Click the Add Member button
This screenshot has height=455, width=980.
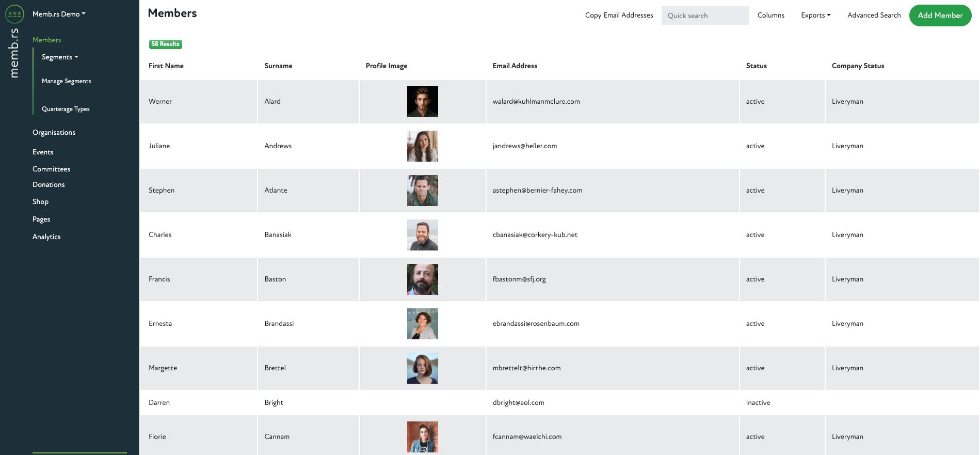(940, 15)
